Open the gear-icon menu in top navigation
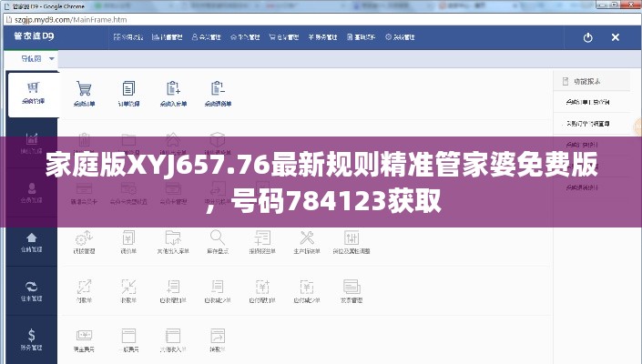This screenshot has height=364, width=642. [x=403, y=37]
